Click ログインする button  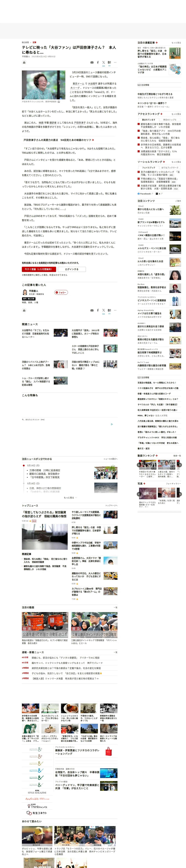click(72, 269)
